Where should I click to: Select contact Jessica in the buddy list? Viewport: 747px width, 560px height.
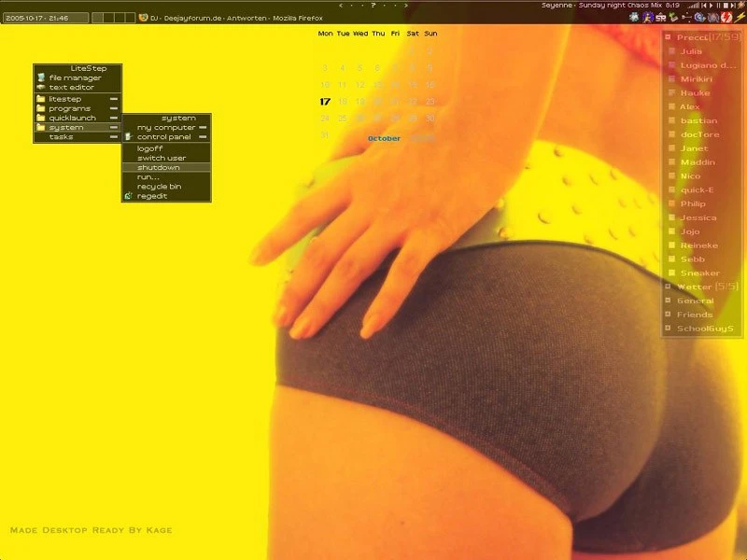698,217
